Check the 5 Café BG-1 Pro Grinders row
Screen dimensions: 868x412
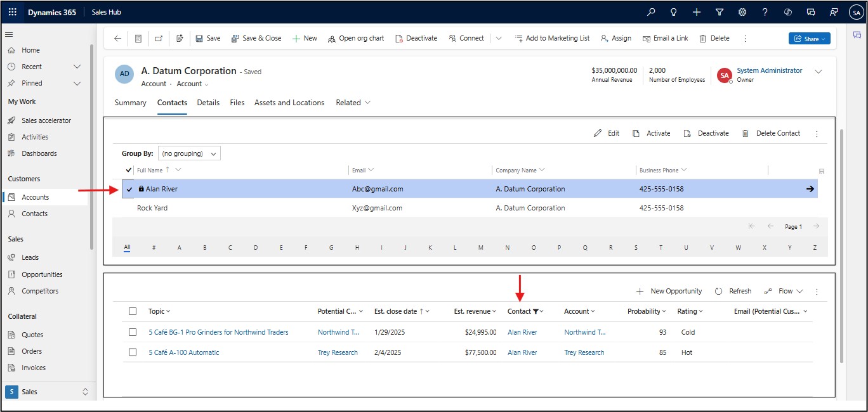click(133, 332)
